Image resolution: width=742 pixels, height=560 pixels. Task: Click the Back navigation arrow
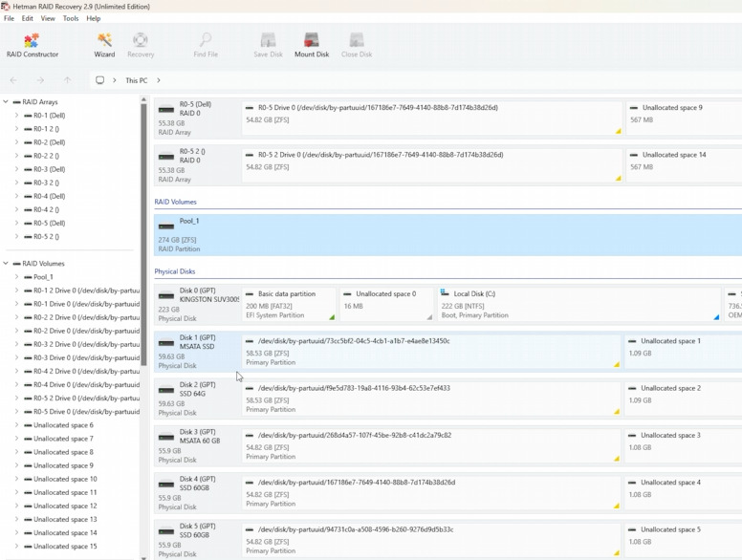coord(13,80)
